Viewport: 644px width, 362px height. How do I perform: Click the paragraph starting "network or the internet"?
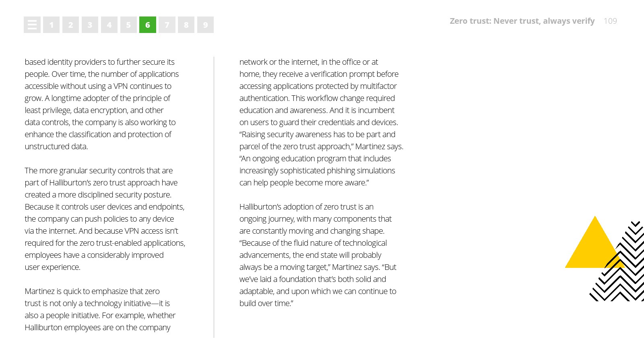[321, 122]
